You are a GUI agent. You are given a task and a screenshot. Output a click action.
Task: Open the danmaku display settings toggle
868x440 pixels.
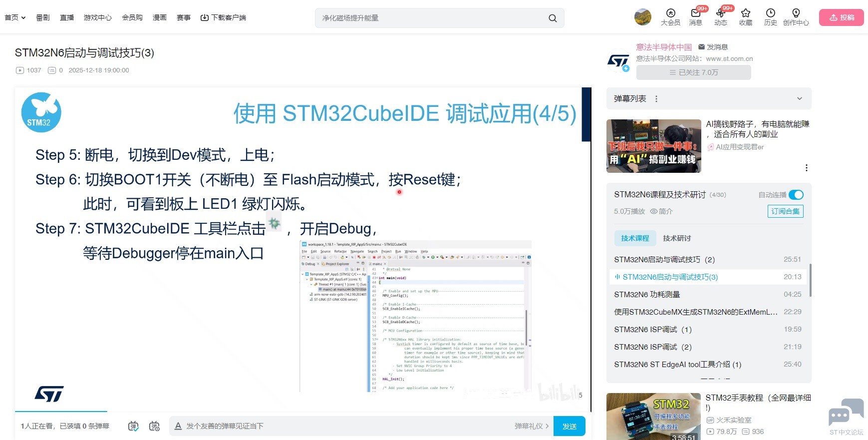click(154, 426)
